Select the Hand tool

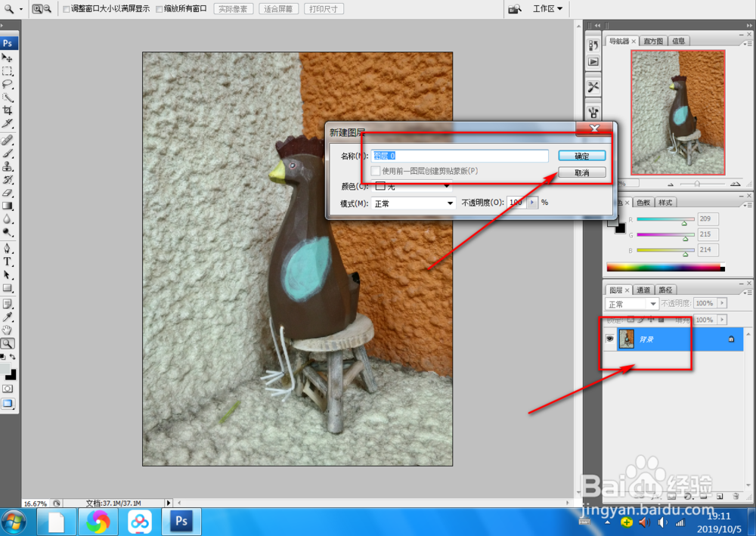tap(8, 330)
